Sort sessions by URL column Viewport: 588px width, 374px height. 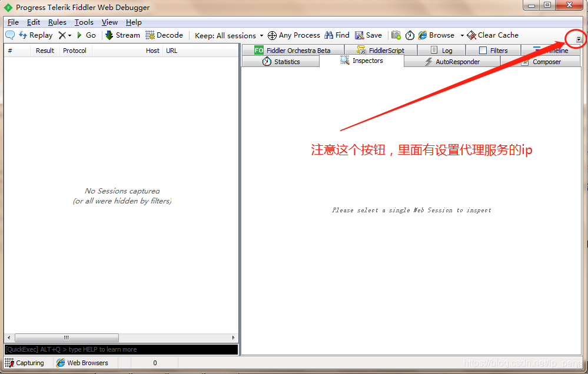pyautogui.click(x=201, y=51)
